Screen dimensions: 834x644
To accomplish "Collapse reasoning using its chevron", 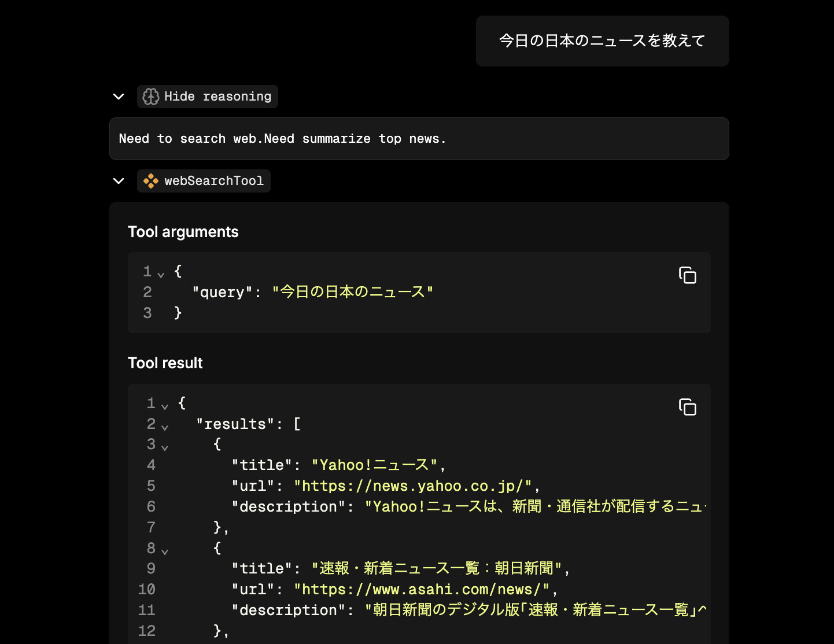I will point(118,96).
